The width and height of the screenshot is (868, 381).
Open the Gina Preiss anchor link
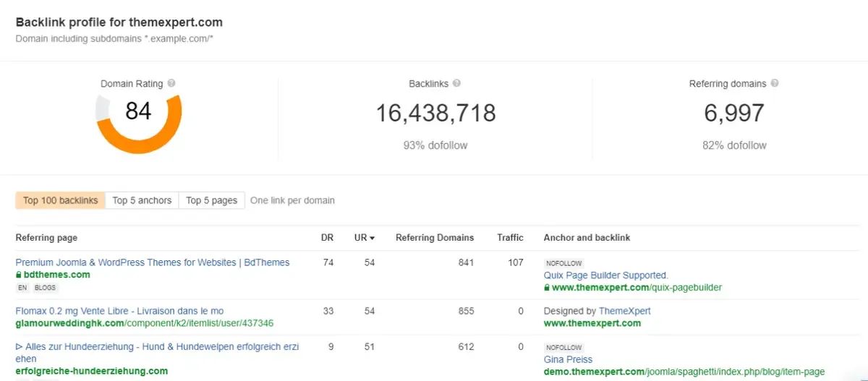pyautogui.click(x=568, y=359)
